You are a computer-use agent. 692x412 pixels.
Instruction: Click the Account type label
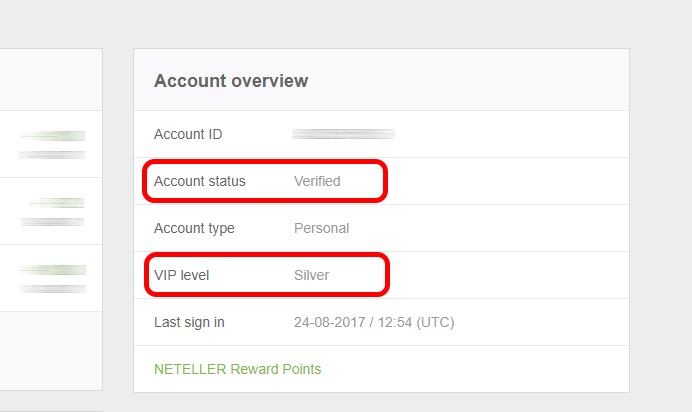coord(194,228)
